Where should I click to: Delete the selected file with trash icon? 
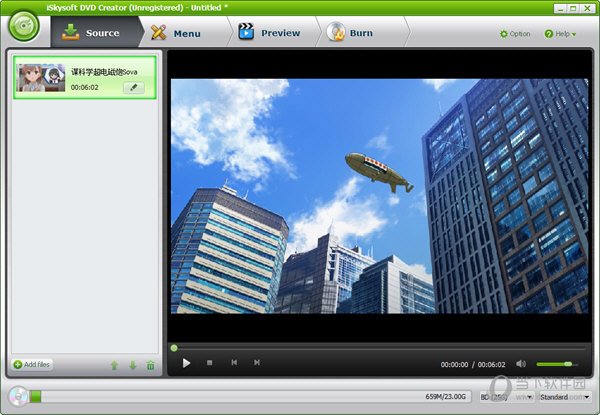pos(150,365)
